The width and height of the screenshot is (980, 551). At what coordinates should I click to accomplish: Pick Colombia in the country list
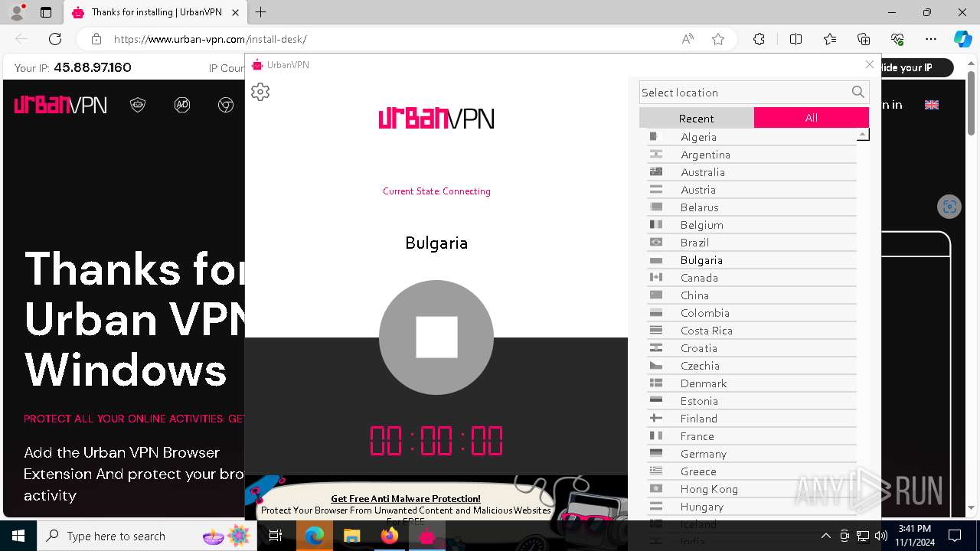752,313
